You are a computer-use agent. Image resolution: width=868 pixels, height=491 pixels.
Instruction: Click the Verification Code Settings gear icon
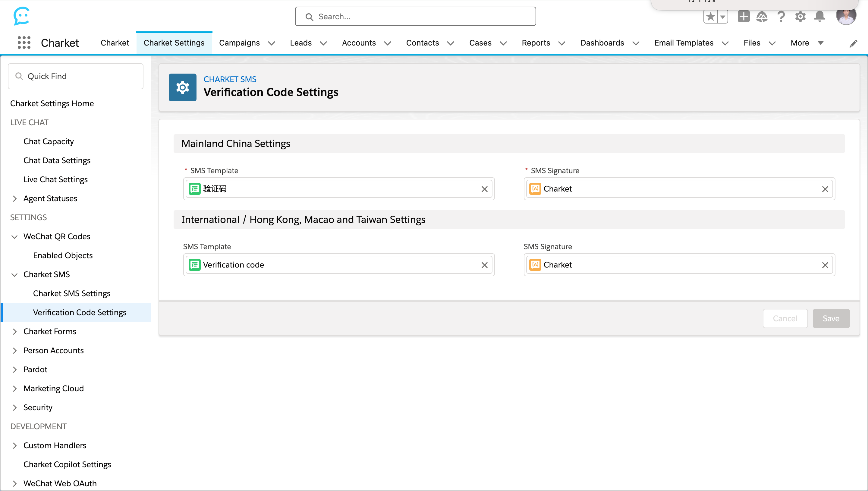point(182,87)
